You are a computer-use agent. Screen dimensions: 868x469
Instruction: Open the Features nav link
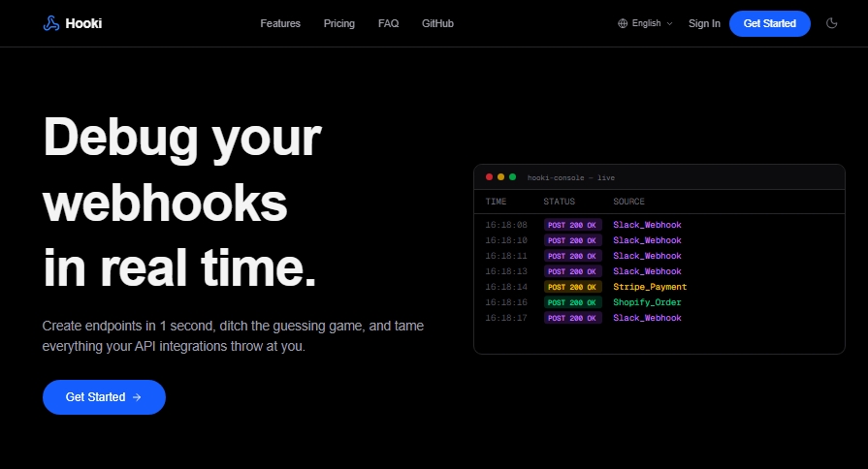[x=280, y=23]
